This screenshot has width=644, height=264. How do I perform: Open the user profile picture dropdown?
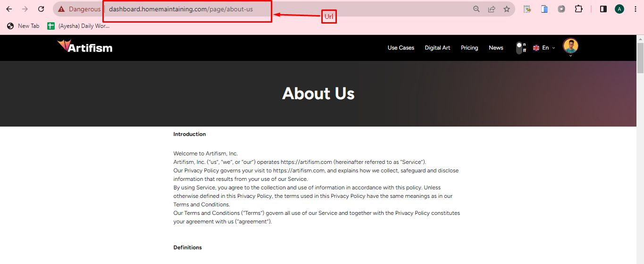(x=570, y=47)
